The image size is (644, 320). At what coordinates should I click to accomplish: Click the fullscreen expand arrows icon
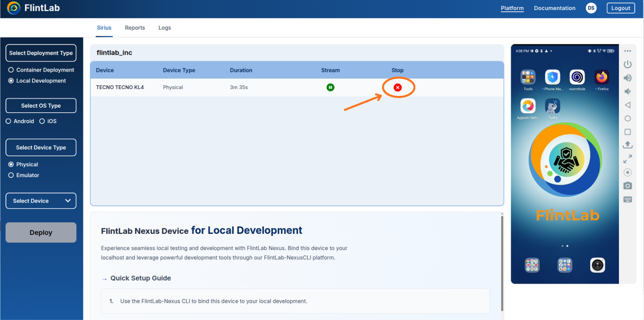point(628,159)
